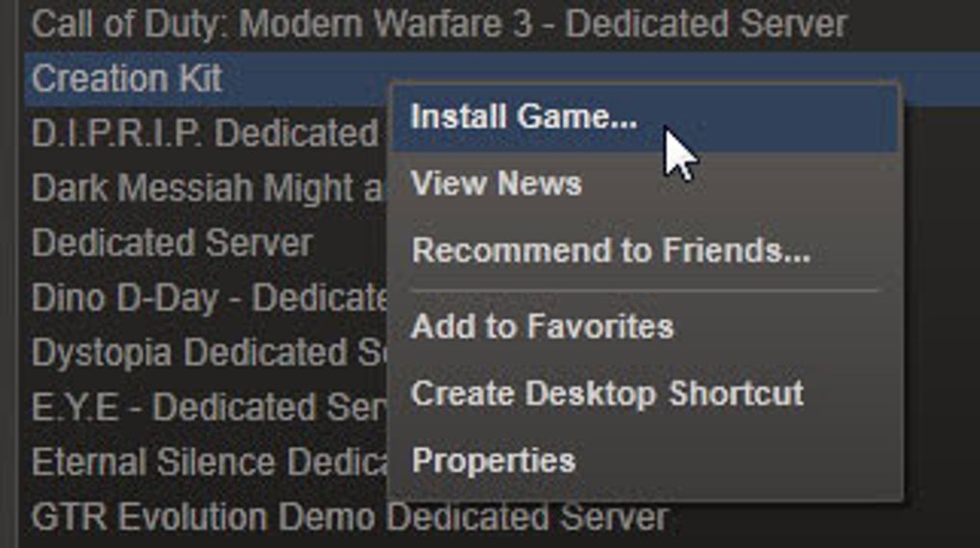Viewport: 980px width, 548px height.
Task: Click D.I.P.R.I.P. Dedicated list entry
Action: pos(205,134)
